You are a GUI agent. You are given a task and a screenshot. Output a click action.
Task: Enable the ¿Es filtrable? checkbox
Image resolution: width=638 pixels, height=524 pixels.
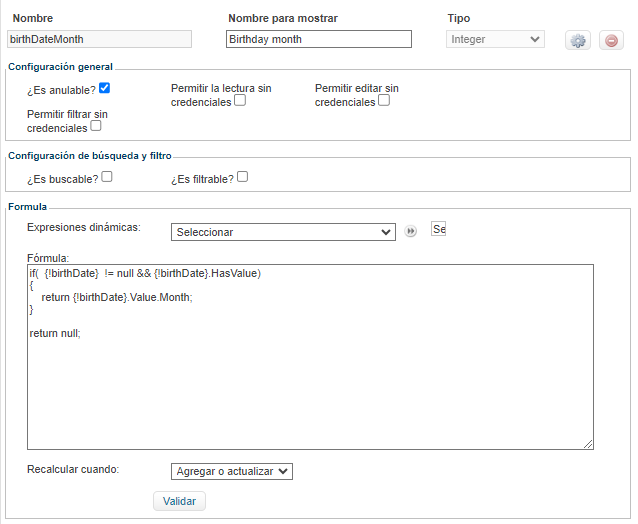pos(242,177)
